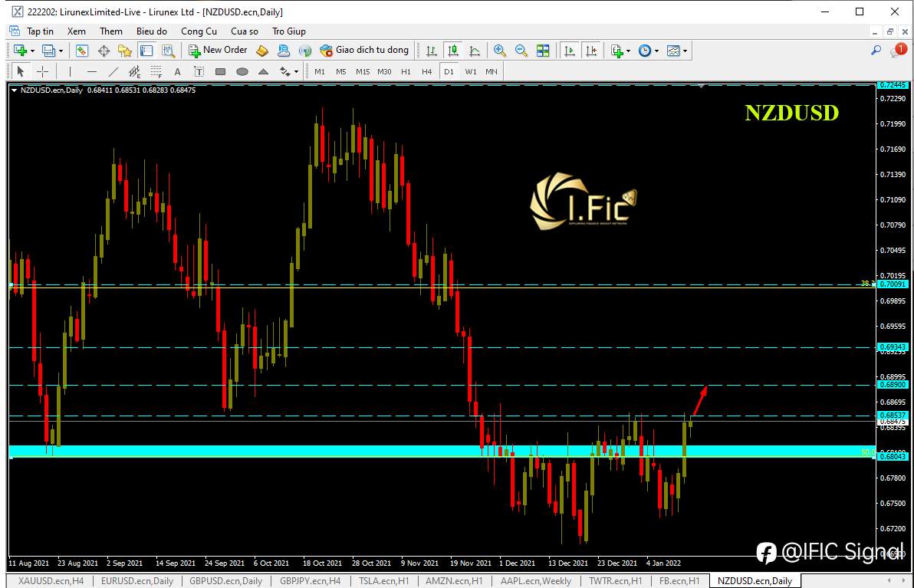Image resolution: width=914 pixels, height=588 pixels.
Task: Toggle the Terminal panel icon
Action: coord(146,51)
